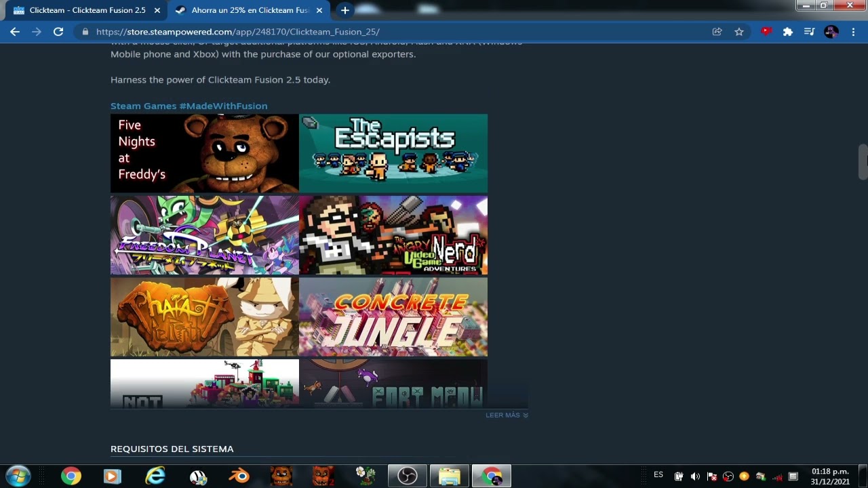The image size is (868, 488).
Task: Expand description with 'LEER MÁS'
Action: click(507, 415)
